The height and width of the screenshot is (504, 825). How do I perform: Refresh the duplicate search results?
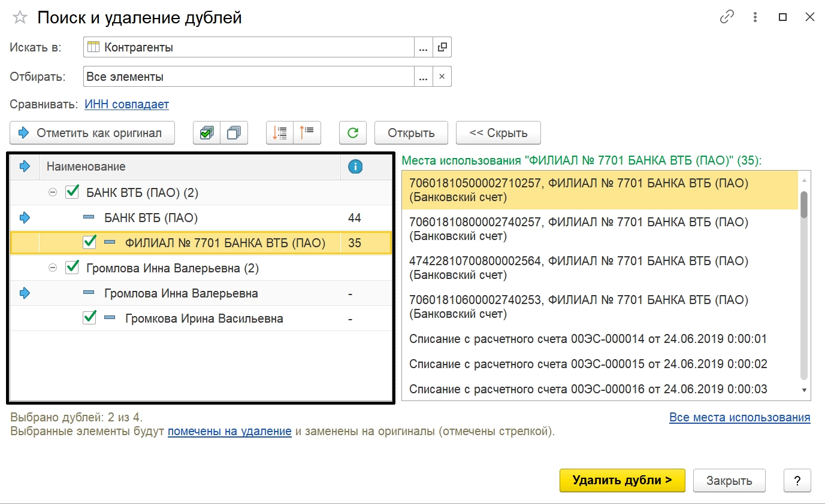coord(353,133)
